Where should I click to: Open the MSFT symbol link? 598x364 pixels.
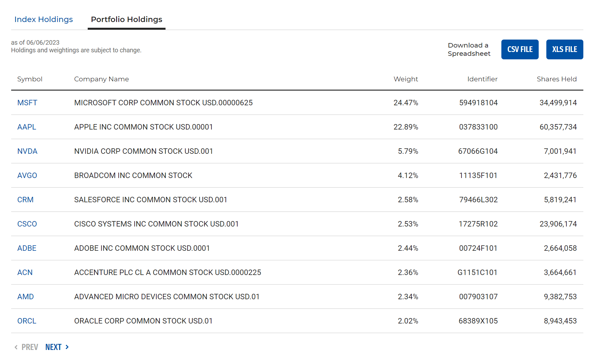27,103
